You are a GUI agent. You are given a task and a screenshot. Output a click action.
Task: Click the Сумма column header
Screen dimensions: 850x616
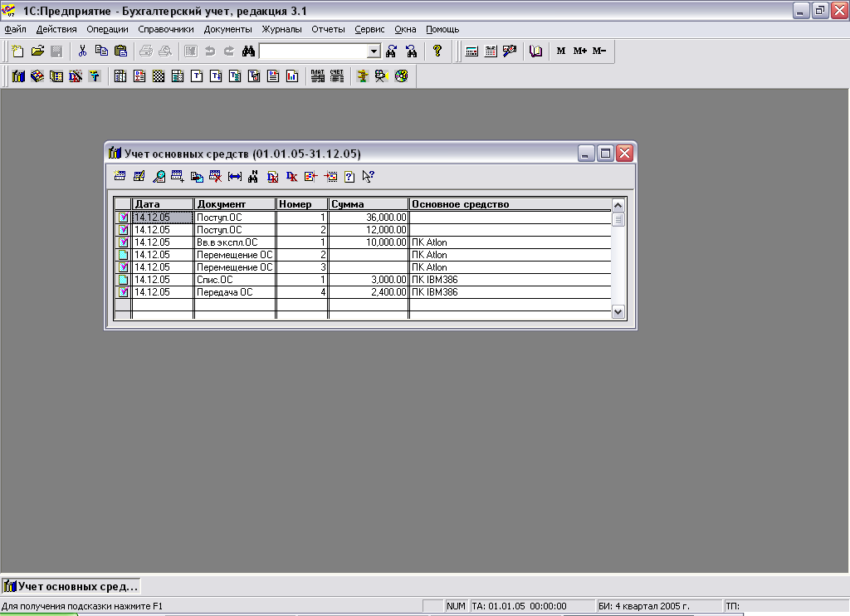pyautogui.click(x=368, y=204)
